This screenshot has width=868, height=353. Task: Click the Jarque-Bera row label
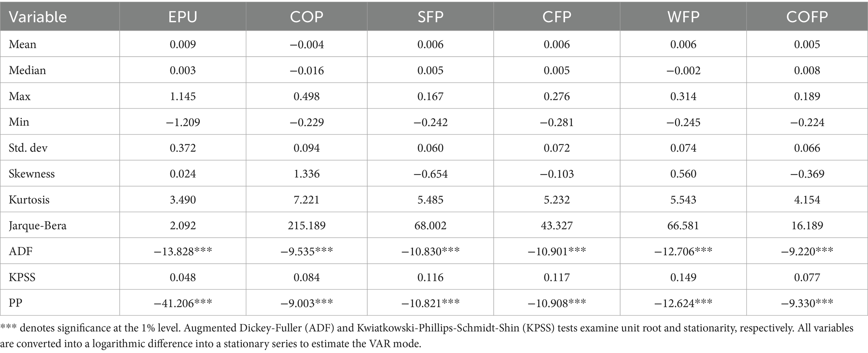click(x=38, y=226)
